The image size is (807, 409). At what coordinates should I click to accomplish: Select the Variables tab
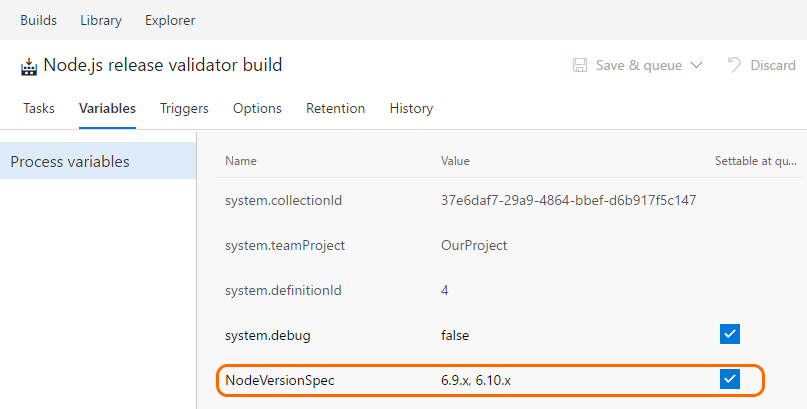tap(107, 108)
